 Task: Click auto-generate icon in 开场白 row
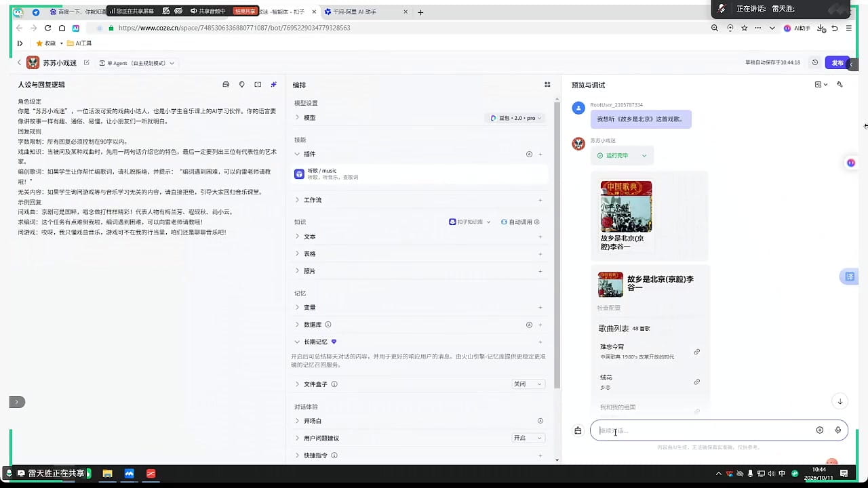[540, 421]
